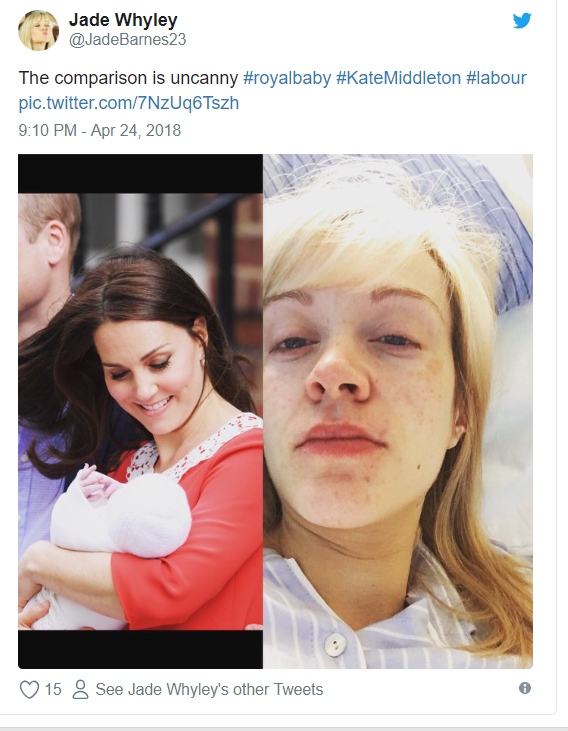
Task: Open the tweet info icon
Action: pyautogui.click(x=525, y=688)
